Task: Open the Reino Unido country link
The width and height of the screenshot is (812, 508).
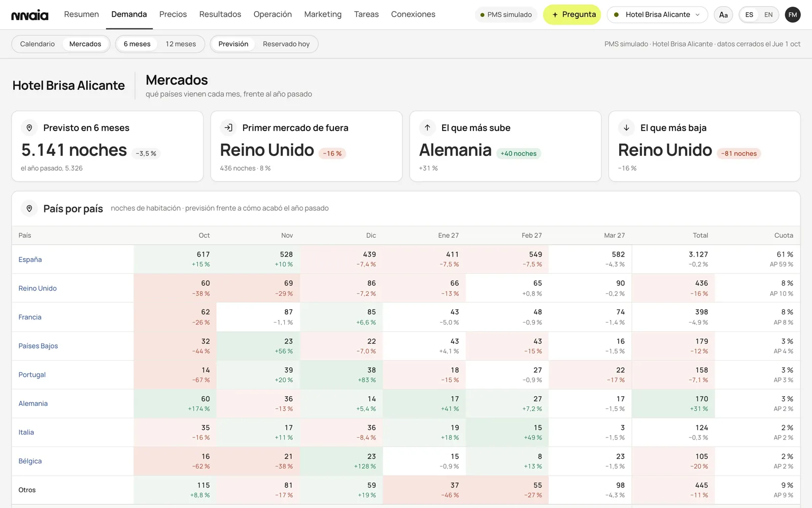Action: point(38,288)
